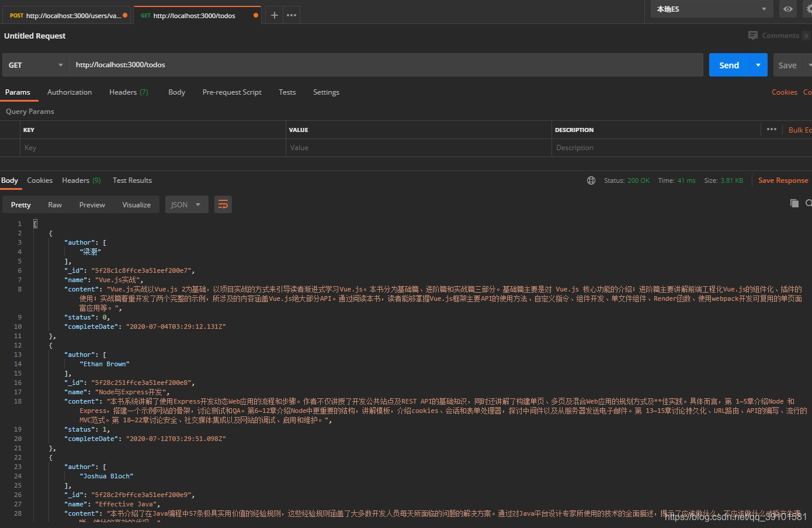The width and height of the screenshot is (812, 528).
Task: Click the Description input in query params
Action: pyautogui.click(x=681, y=148)
